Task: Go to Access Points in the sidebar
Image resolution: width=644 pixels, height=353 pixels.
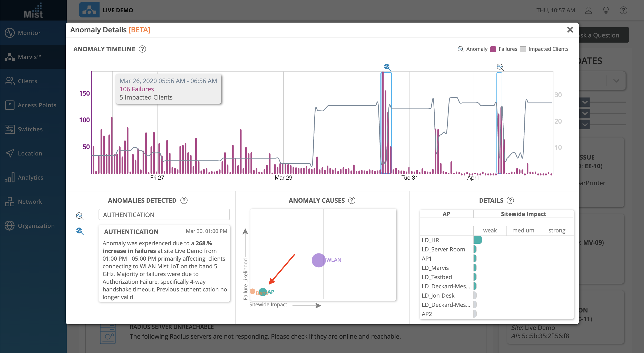Action: click(x=37, y=105)
